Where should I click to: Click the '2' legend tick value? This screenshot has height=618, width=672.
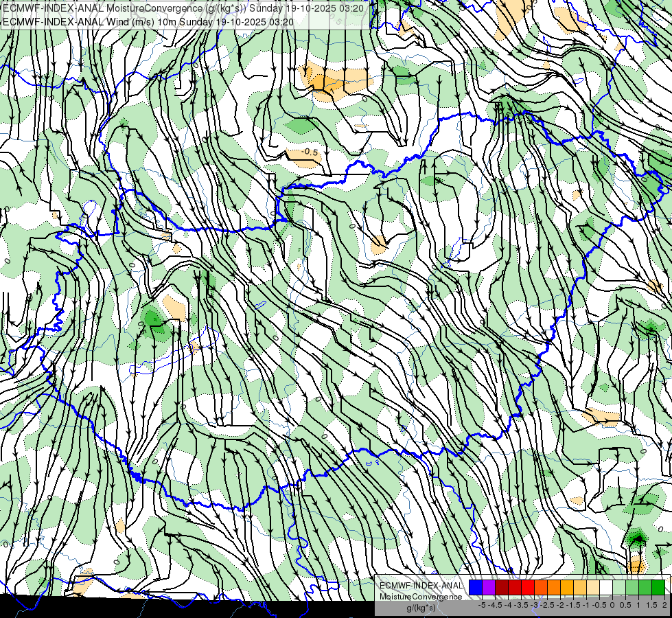(x=664, y=605)
